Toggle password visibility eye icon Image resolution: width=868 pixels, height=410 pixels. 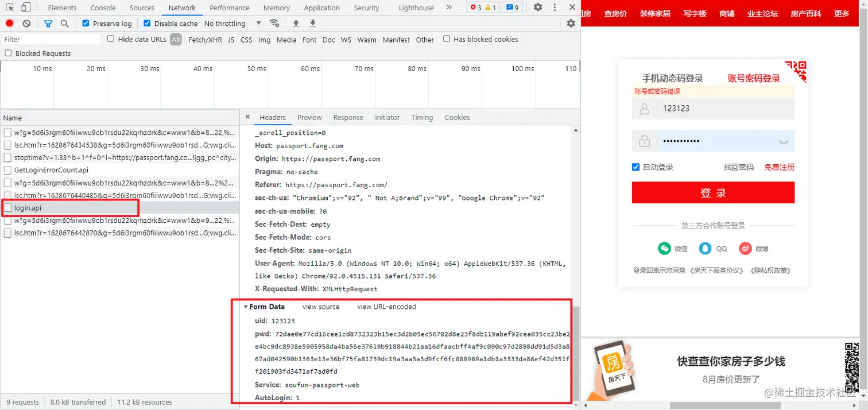[x=783, y=141]
